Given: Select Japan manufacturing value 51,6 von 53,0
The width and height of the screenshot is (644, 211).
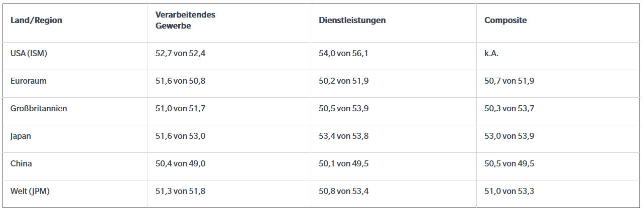Looking at the screenshot, I should [x=180, y=136].
